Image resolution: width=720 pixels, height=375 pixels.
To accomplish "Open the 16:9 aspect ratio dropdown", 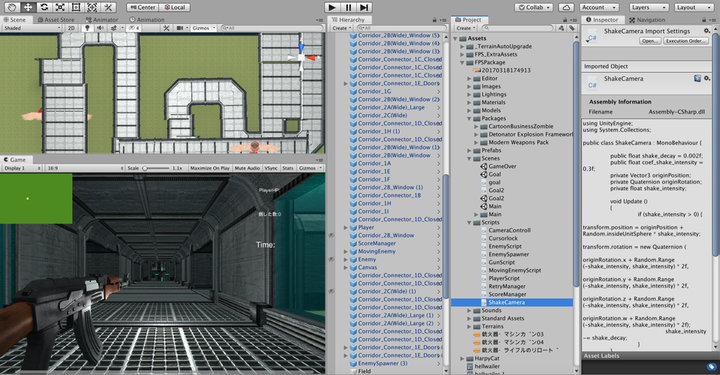I will coord(85,168).
